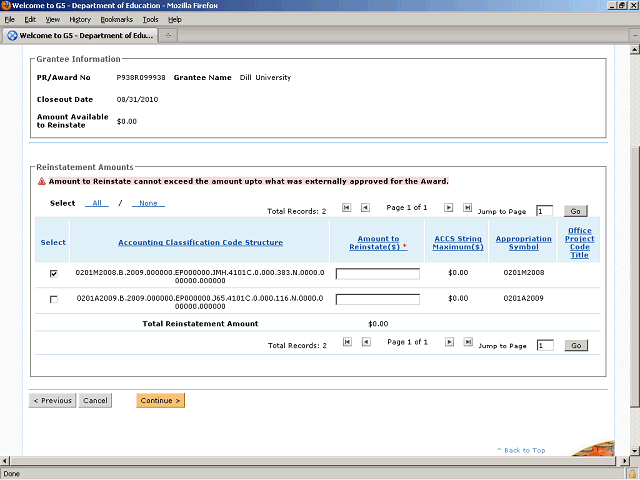Go to first page in bottom pagination
640x480 pixels.
(347, 342)
